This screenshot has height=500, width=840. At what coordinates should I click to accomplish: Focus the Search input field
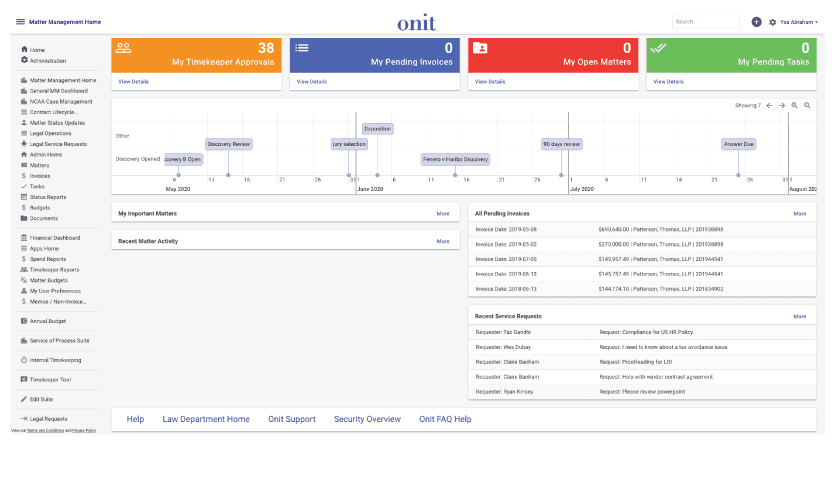pos(706,22)
